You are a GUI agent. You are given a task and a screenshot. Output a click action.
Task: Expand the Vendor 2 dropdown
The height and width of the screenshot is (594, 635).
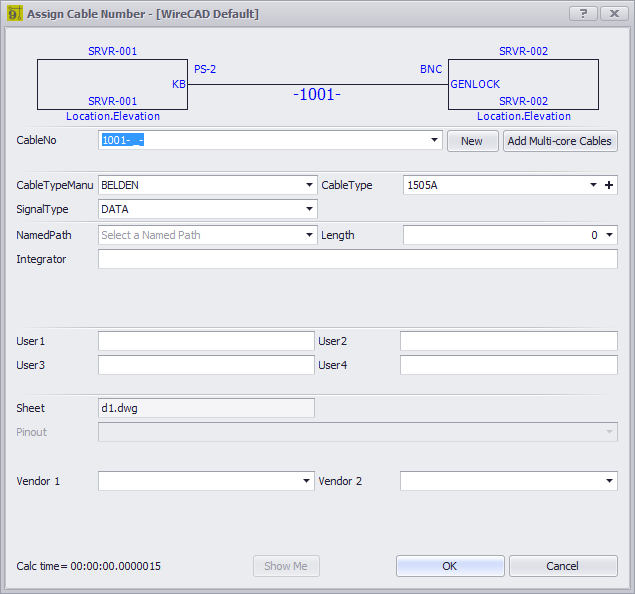coord(609,481)
